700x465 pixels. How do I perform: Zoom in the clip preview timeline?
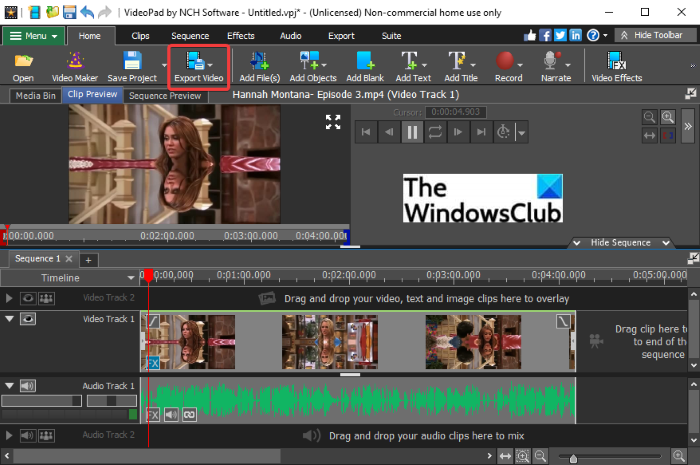pos(668,117)
